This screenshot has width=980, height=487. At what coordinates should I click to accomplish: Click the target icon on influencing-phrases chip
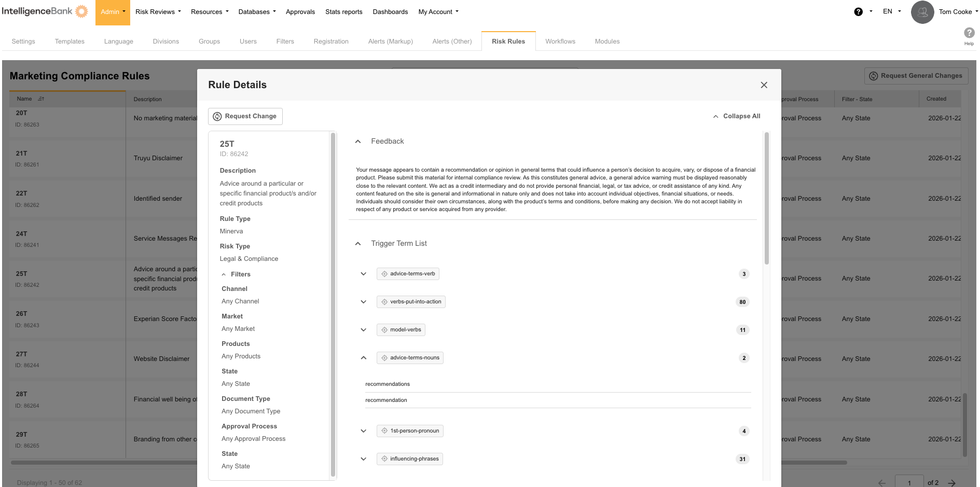pyautogui.click(x=383, y=458)
